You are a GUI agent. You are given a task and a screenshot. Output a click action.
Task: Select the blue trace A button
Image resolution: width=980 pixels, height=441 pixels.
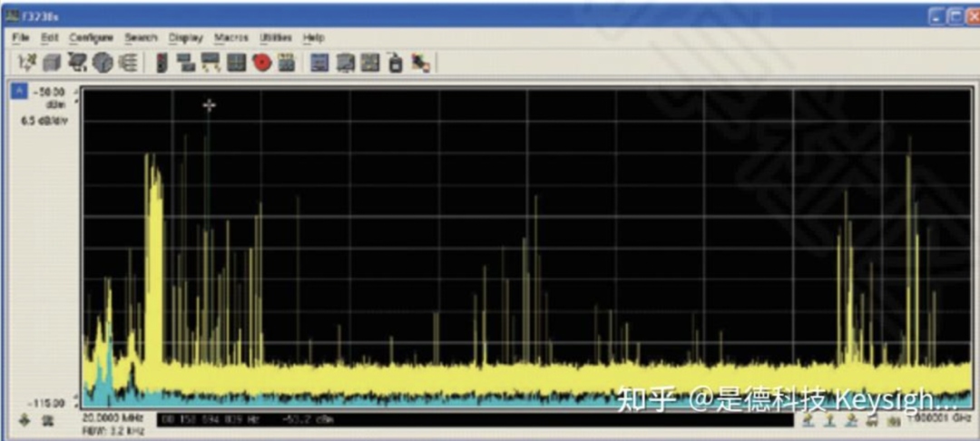tap(19, 92)
